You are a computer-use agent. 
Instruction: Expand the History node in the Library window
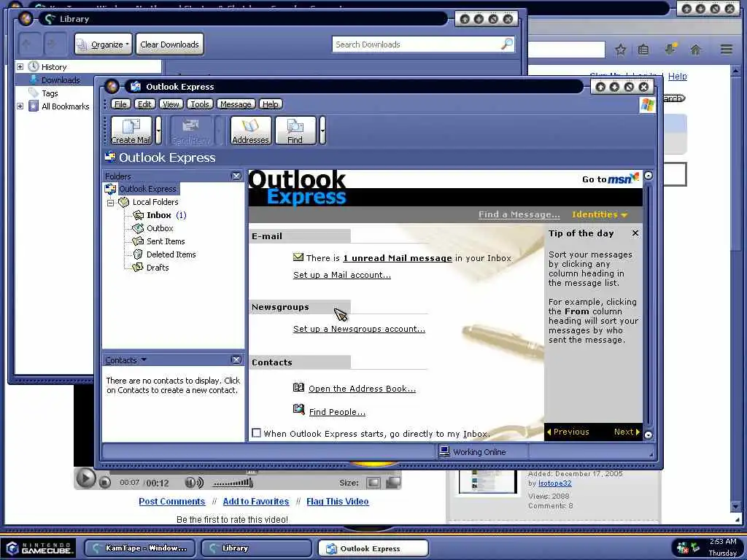[x=20, y=66]
